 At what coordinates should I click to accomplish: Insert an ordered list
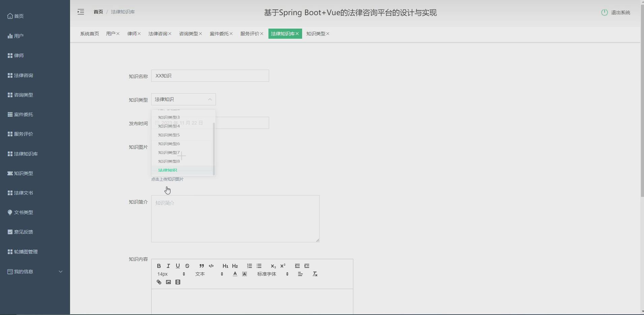tap(249, 266)
